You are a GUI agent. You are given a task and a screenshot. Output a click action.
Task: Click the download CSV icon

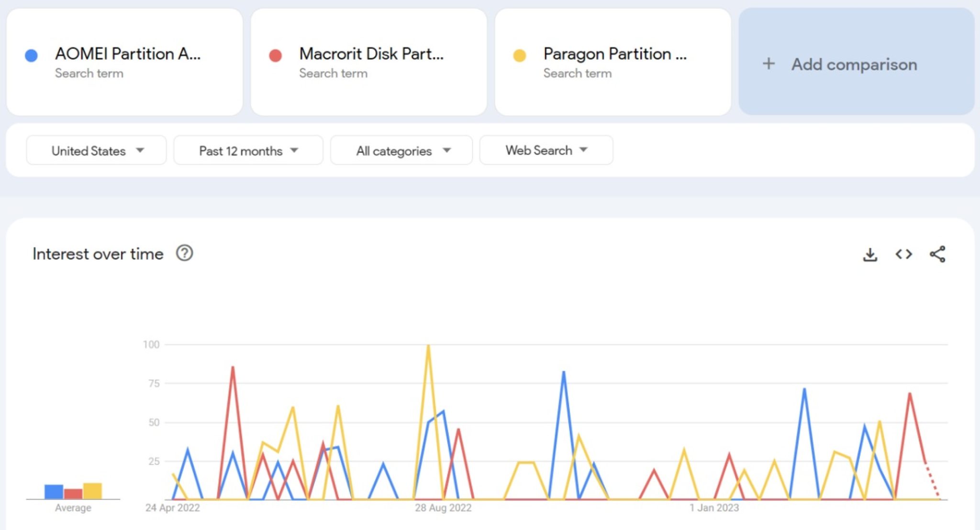[870, 254]
